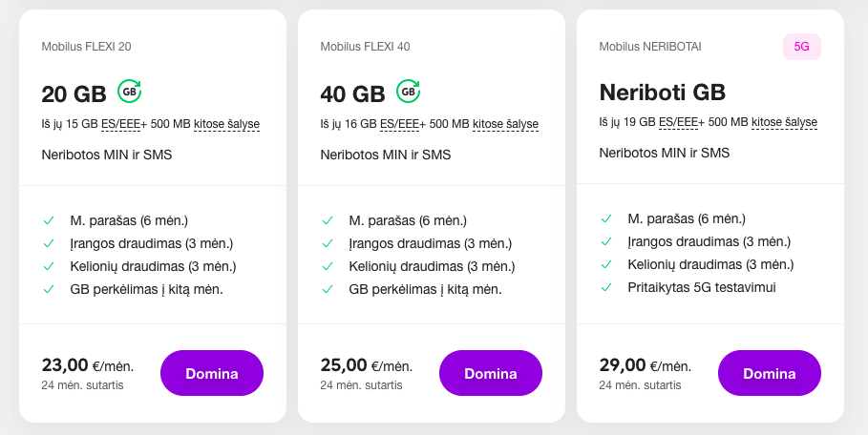Open ES/EEE info link in FLEXI 20 card
The width and height of the screenshot is (868, 435).
[x=120, y=124]
